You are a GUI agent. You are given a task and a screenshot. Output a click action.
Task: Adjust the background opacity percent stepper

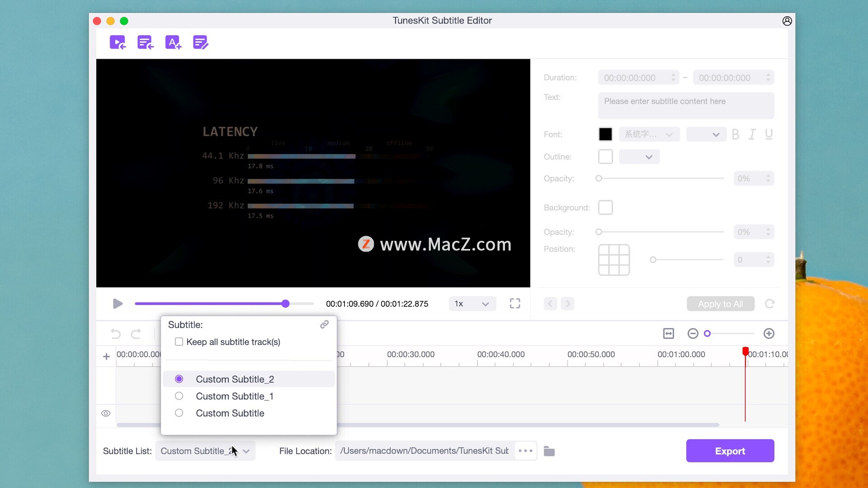click(768, 232)
